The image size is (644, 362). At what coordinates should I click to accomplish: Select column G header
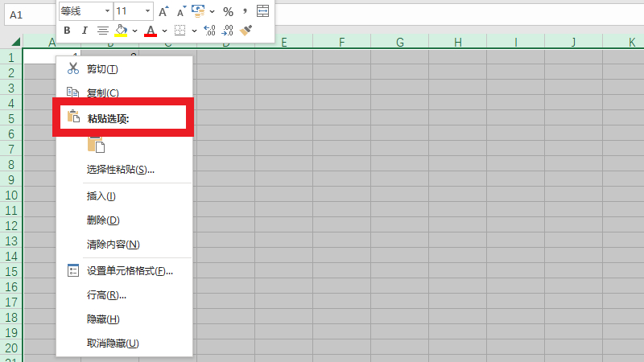pyautogui.click(x=399, y=42)
